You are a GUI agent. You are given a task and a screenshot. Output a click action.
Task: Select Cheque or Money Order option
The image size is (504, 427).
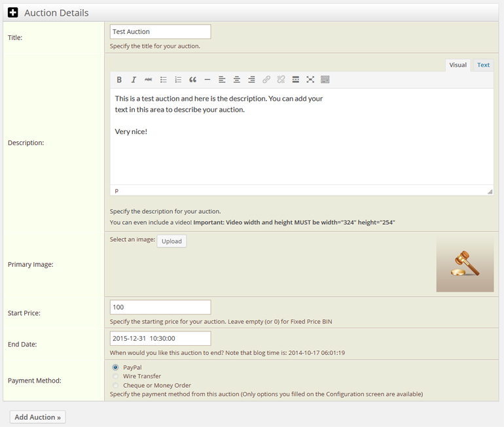[116, 385]
